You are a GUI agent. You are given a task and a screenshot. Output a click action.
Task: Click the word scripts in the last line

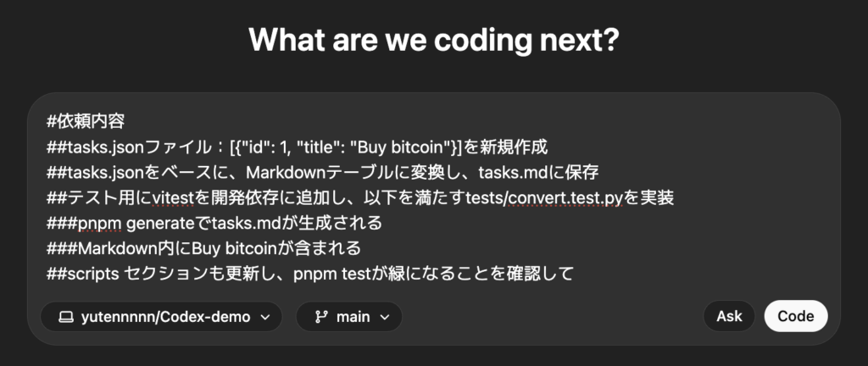point(92,274)
